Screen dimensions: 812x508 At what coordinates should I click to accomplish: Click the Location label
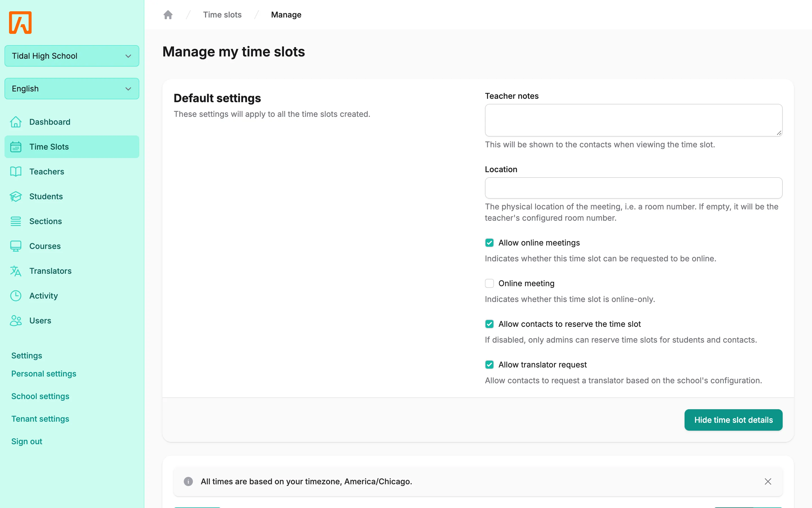[x=501, y=169]
